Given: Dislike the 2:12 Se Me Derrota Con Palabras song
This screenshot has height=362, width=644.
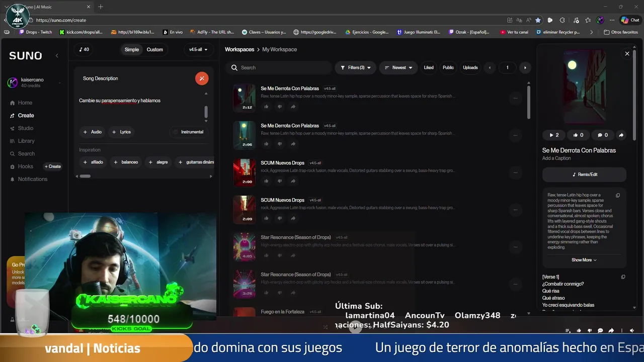Looking at the screenshot, I should pyautogui.click(x=280, y=107).
